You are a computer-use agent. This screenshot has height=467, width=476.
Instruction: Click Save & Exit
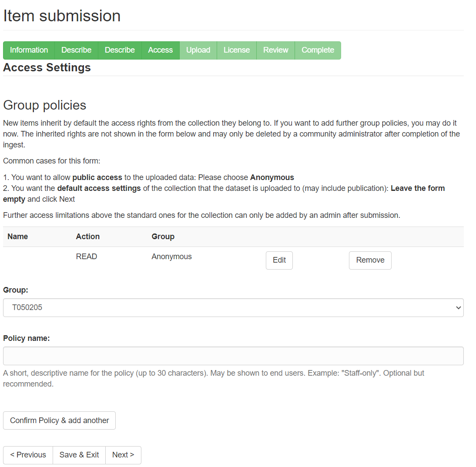click(79, 455)
